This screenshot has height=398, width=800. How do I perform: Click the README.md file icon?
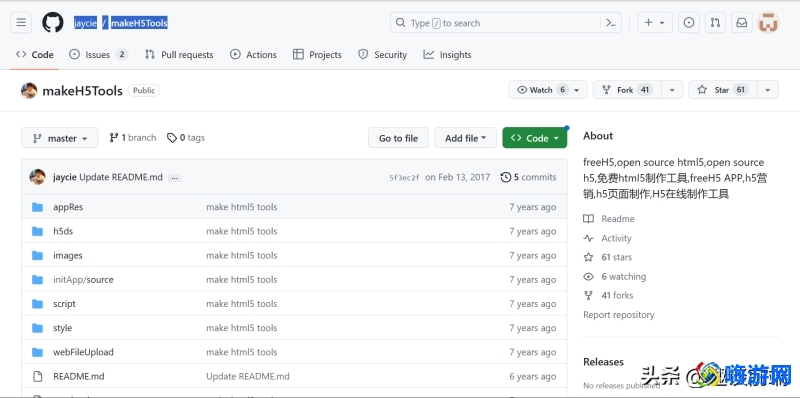37,376
